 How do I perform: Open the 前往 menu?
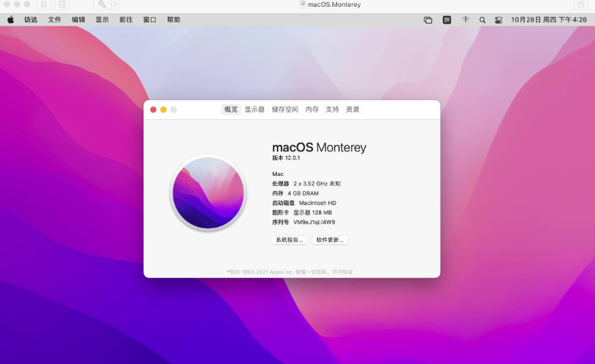tap(126, 20)
